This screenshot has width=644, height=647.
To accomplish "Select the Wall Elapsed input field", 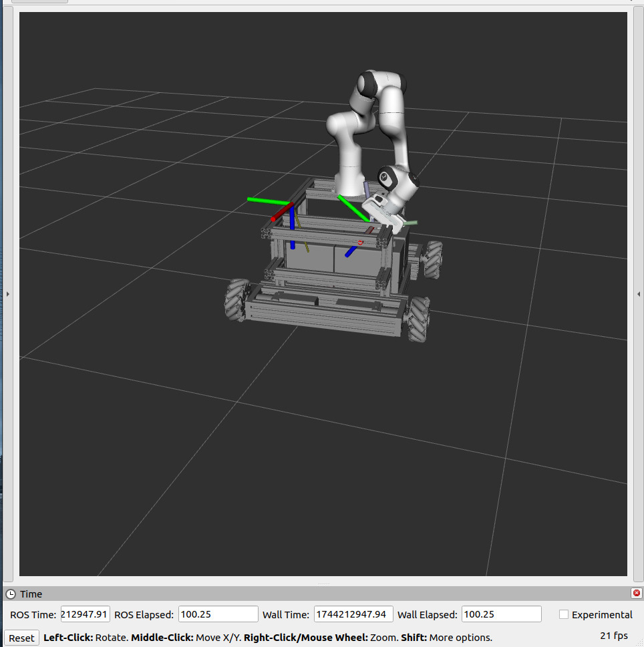I will (x=501, y=614).
